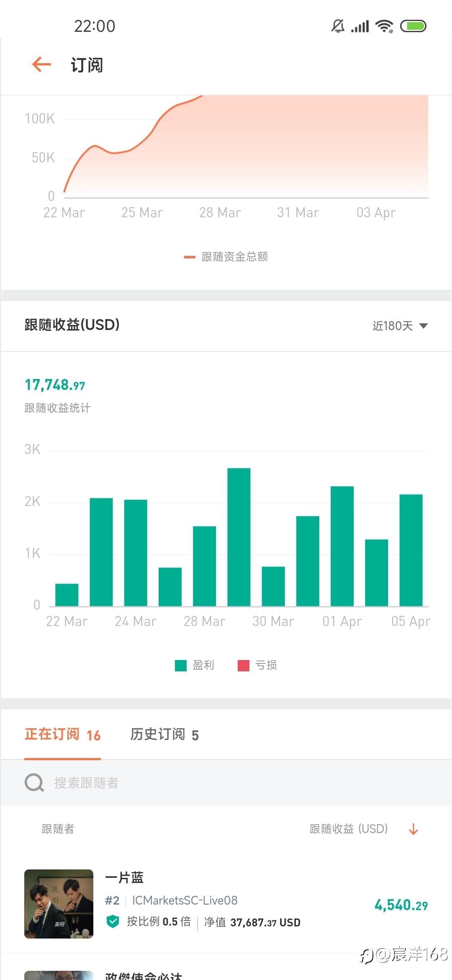The image size is (452, 980).
Task: Tap the 22 Mar profit bar
Action: (67, 595)
